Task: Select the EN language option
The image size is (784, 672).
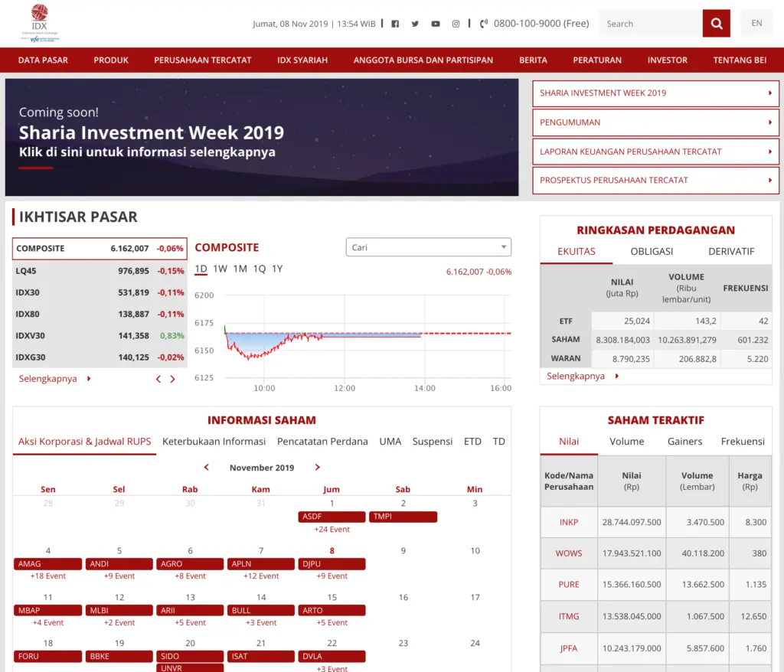Action: pyautogui.click(x=756, y=23)
